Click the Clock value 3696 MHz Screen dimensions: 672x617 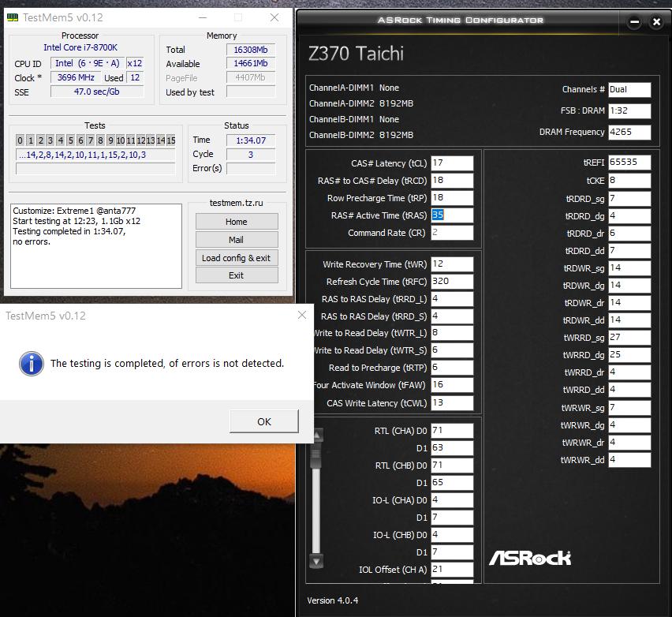tap(76, 77)
